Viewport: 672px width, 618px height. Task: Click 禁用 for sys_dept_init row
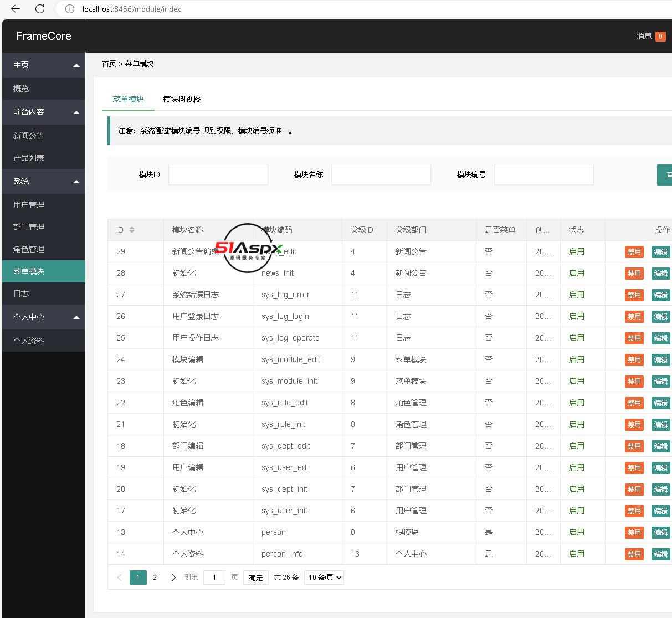[x=634, y=490]
